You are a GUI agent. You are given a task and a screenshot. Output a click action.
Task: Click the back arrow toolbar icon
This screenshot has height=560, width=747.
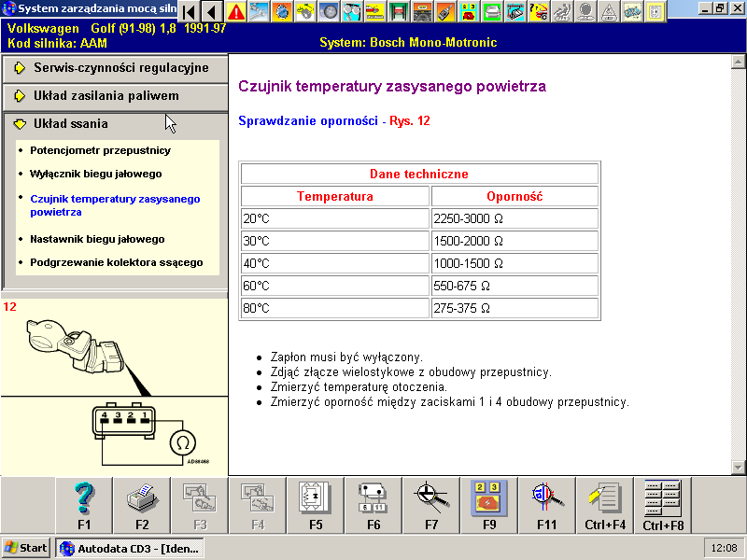tap(213, 12)
